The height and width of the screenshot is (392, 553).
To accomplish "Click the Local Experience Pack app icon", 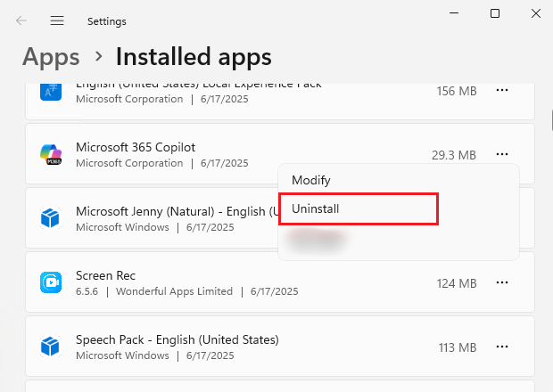I will [51, 91].
